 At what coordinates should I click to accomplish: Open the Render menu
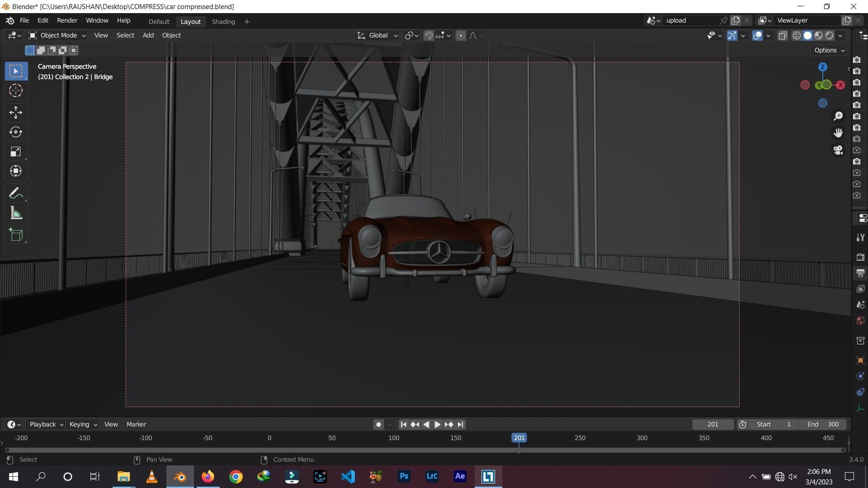coord(67,20)
